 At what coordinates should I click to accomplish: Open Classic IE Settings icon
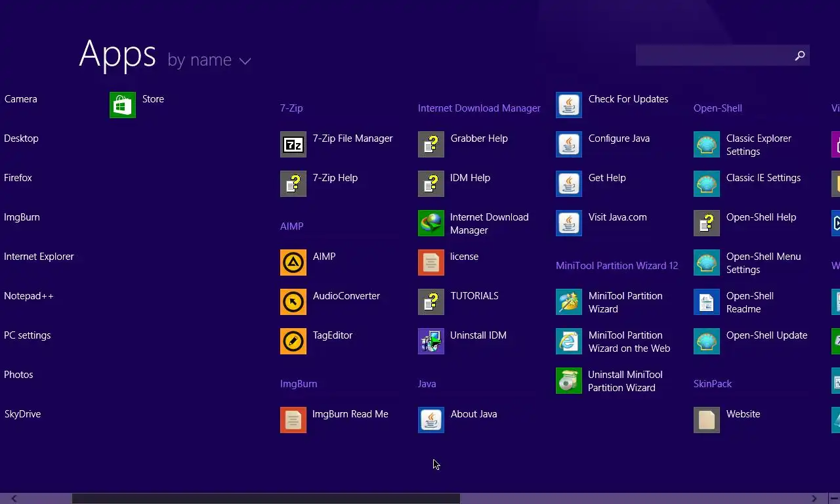coord(707,184)
